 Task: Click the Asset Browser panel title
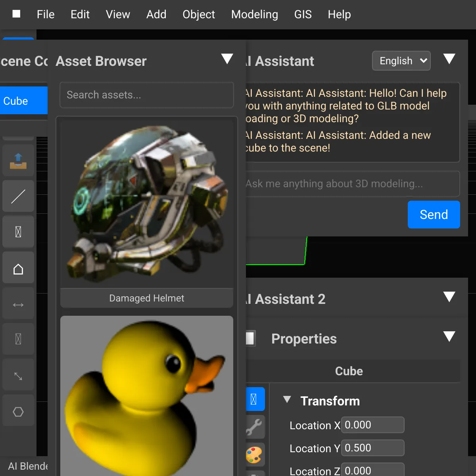pyautogui.click(x=101, y=61)
